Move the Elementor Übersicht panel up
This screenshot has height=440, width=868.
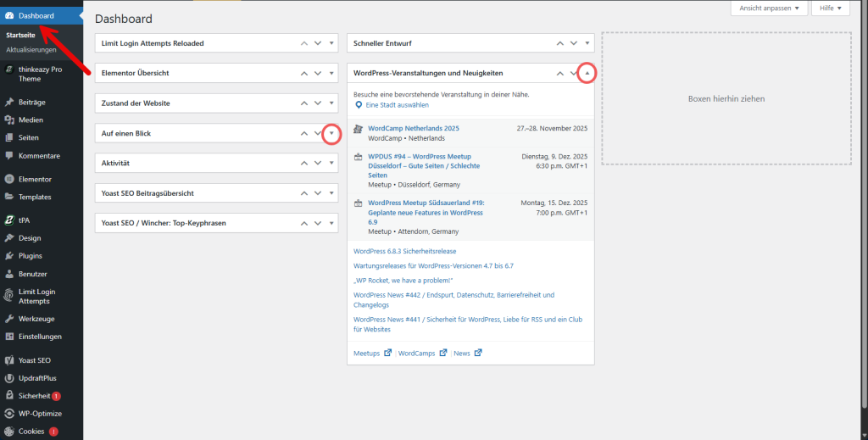pos(304,73)
